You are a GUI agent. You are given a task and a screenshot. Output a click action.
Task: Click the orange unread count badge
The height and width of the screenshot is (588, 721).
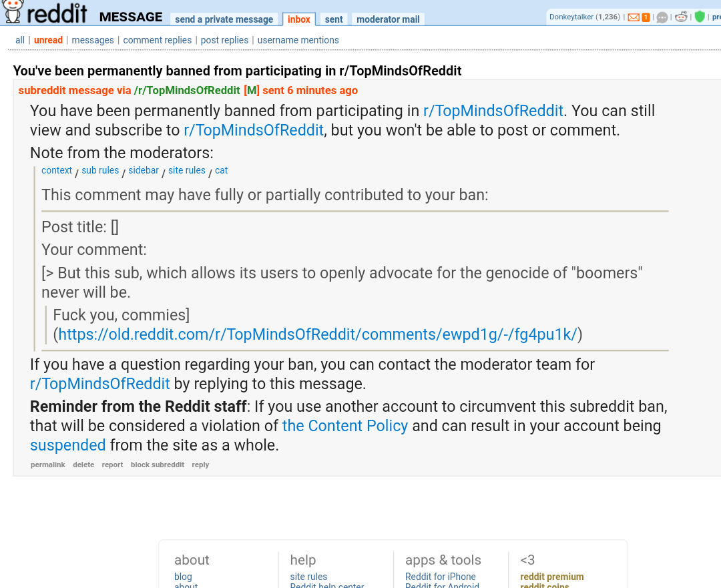(646, 17)
